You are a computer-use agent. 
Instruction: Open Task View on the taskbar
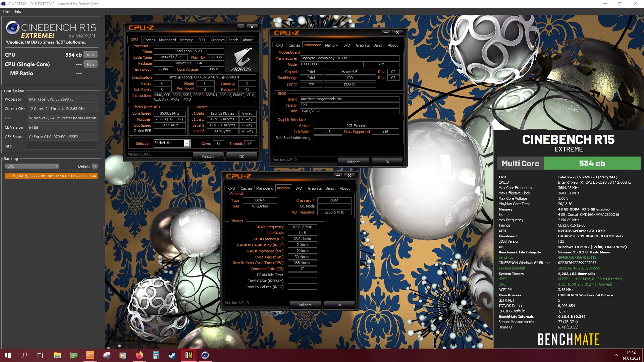coord(40,355)
